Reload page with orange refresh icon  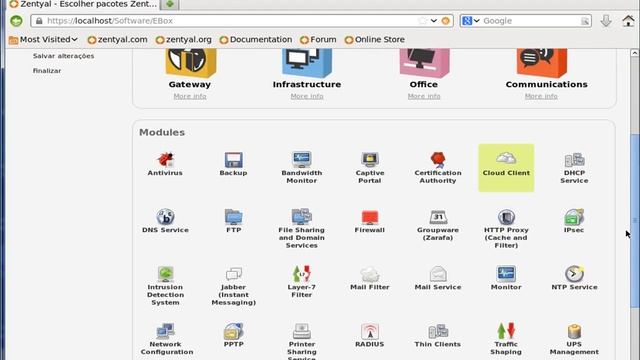pyautogui.click(x=446, y=21)
